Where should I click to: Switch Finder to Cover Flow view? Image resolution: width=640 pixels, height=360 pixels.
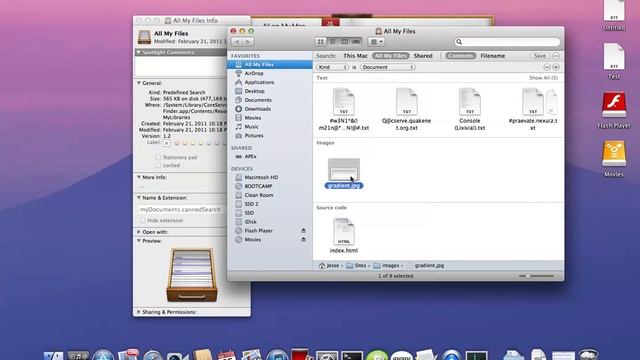pyautogui.click(x=356, y=42)
